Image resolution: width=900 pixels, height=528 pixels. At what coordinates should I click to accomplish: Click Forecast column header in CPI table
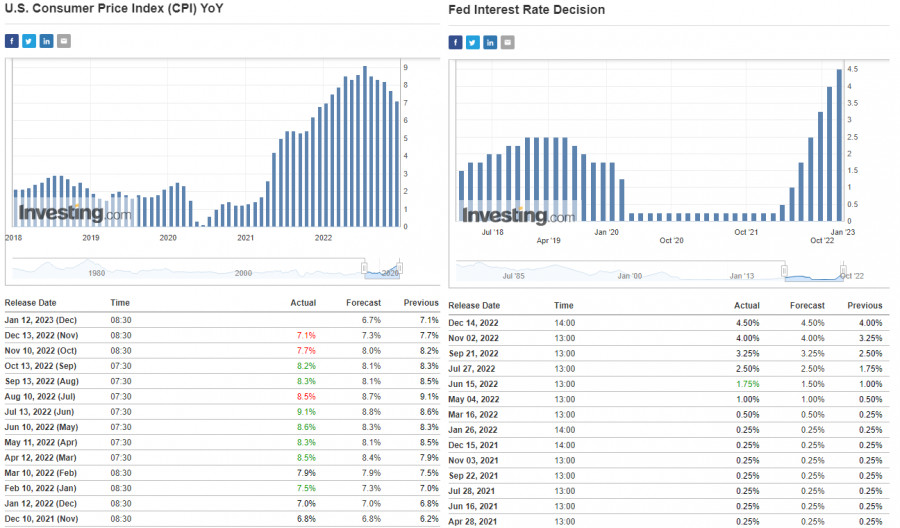click(364, 302)
